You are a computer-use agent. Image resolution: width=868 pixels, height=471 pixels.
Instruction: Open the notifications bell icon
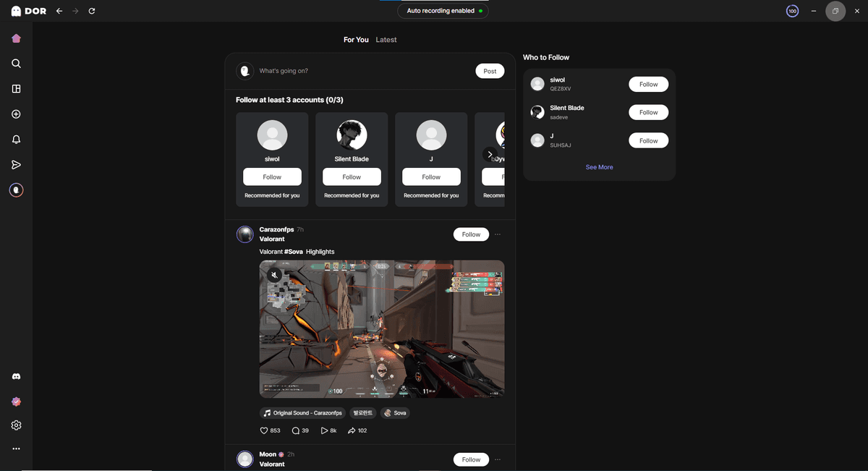point(16,140)
